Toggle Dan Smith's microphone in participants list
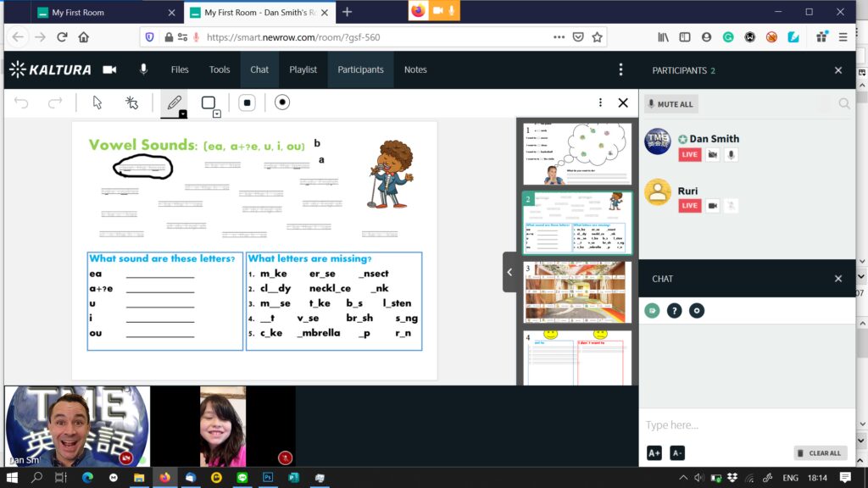868x488 pixels. (x=731, y=155)
